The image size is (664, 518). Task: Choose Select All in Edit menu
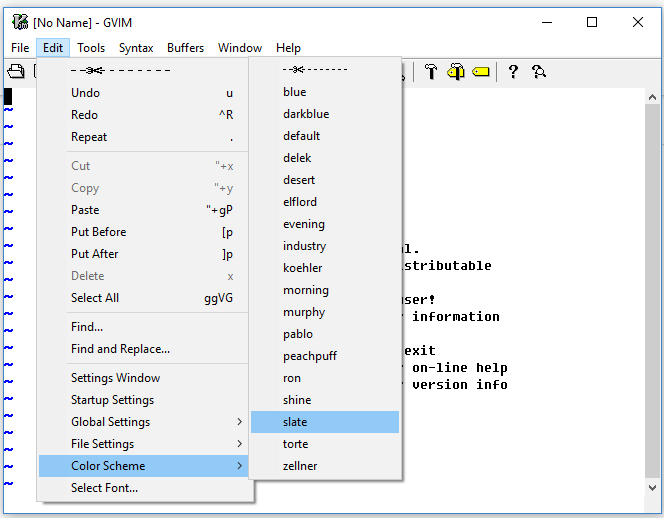pyautogui.click(x=144, y=298)
